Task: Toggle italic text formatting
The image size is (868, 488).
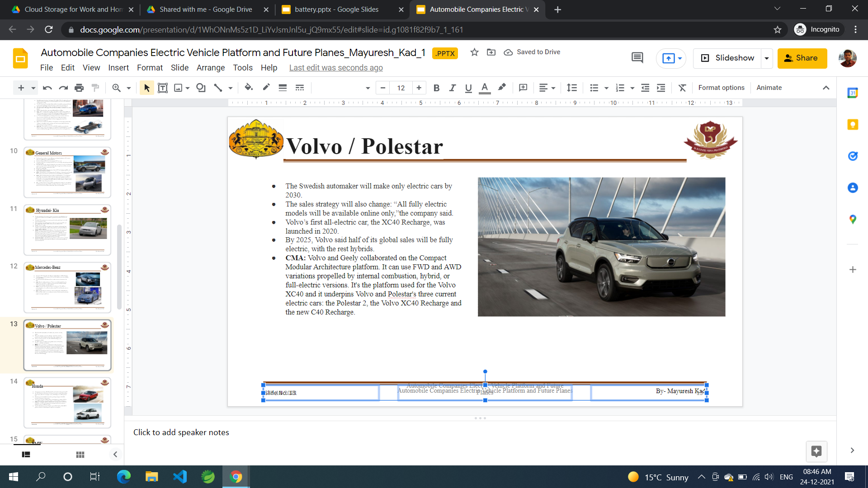Action: [x=452, y=88]
